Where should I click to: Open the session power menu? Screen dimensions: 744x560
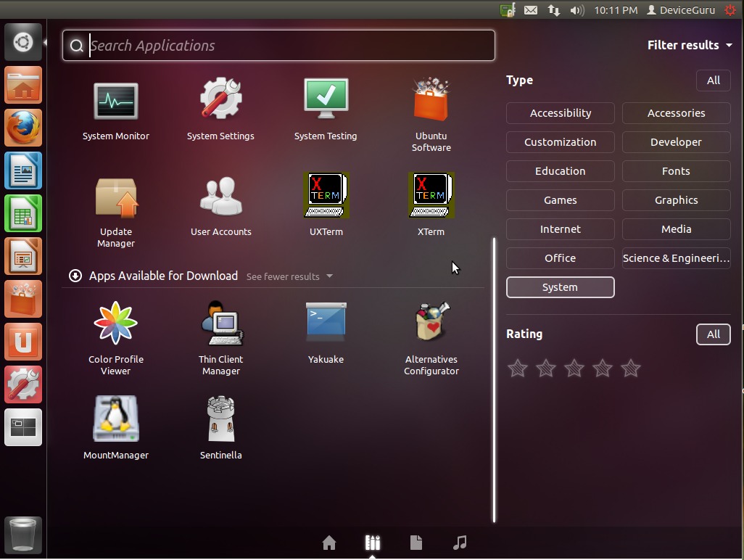(x=730, y=10)
